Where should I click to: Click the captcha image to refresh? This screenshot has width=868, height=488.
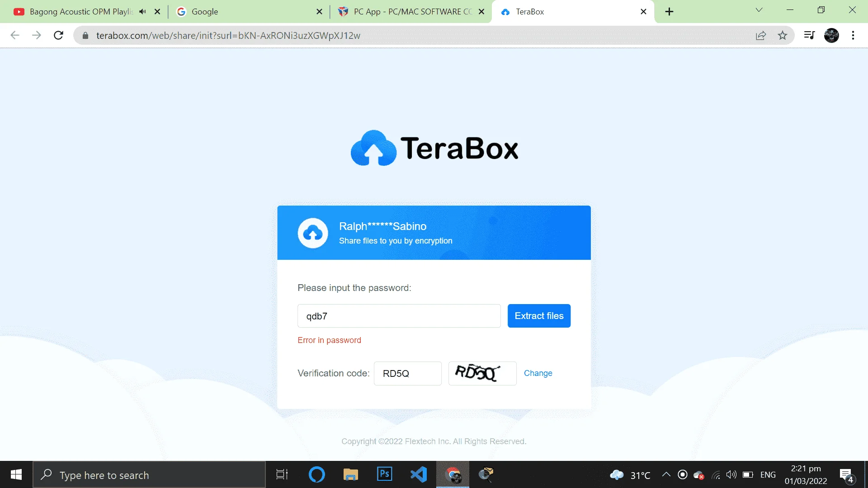coord(482,373)
